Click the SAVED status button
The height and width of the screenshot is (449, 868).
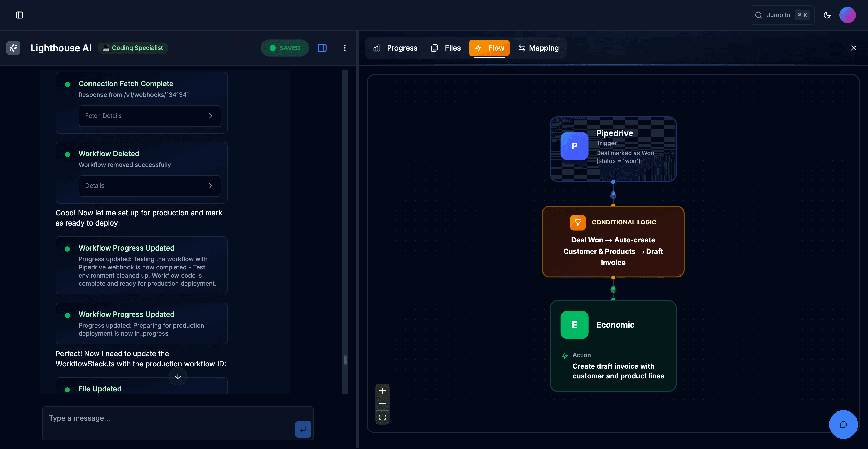pos(285,48)
